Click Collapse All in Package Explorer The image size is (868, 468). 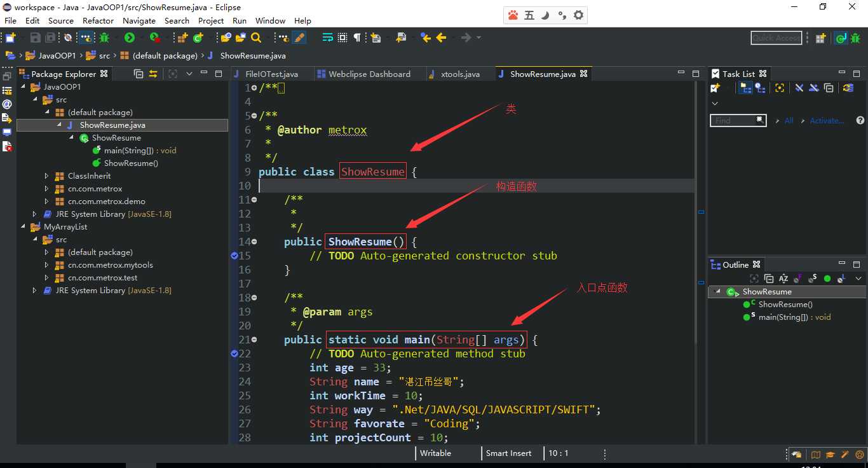(x=139, y=74)
